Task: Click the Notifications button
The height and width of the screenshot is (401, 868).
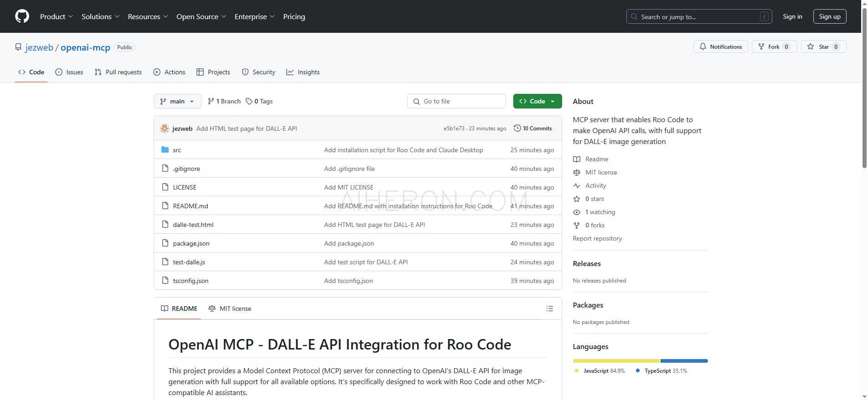Action: (721, 46)
